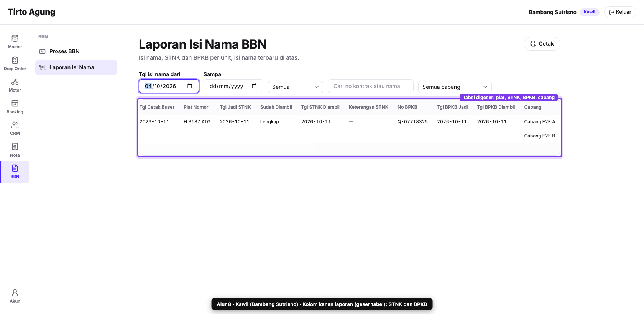The width and height of the screenshot is (644, 314).
Task: Click the Cabang E2E B cell
Action: [540, 136]
